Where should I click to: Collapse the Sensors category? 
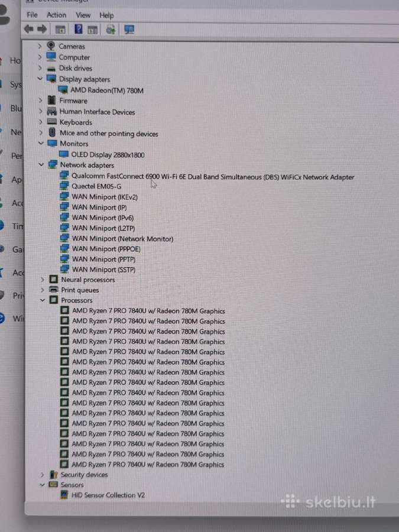42,485
